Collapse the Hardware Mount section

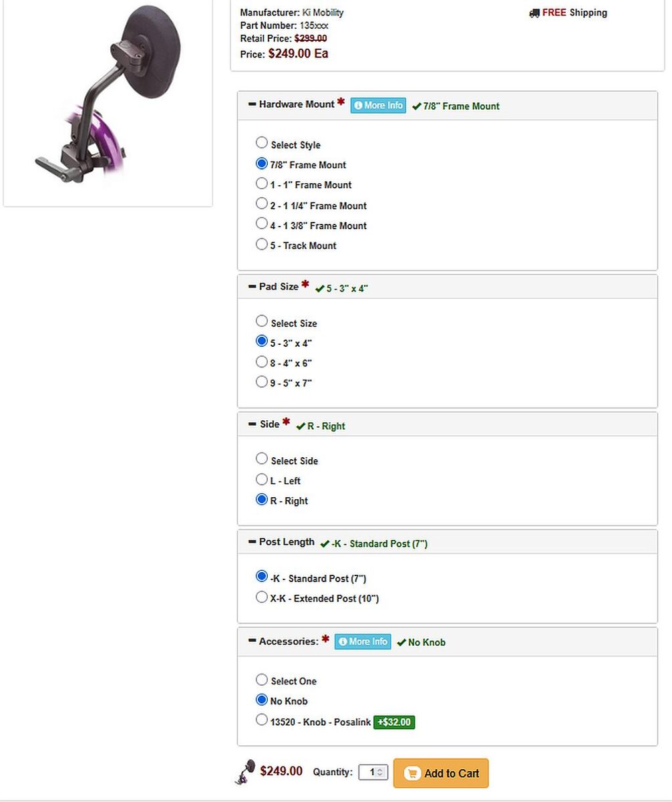(x=253, y=104)
